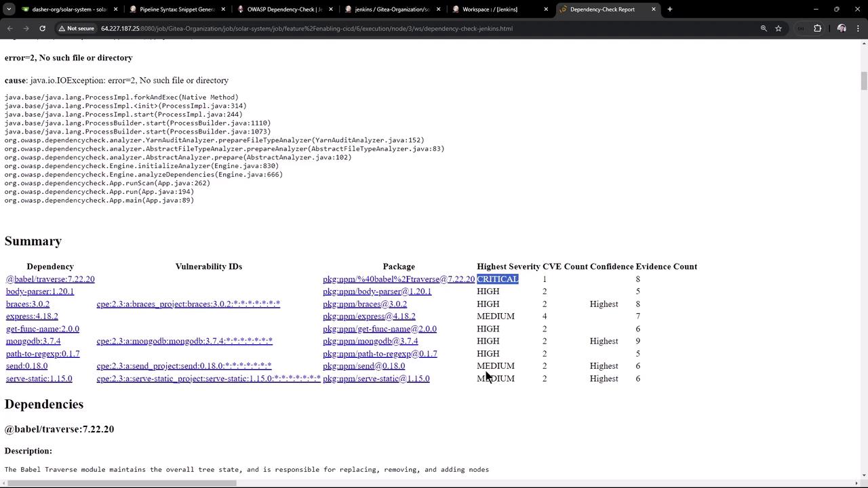Screen dimensions: 868x488
Task: Bookmark this page with star icon
Action: 778,28
